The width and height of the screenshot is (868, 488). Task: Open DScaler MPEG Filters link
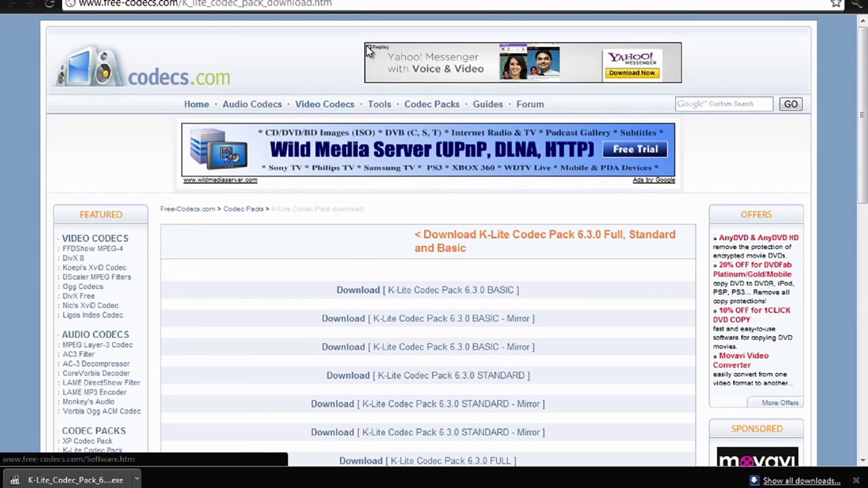pos(97,277)
